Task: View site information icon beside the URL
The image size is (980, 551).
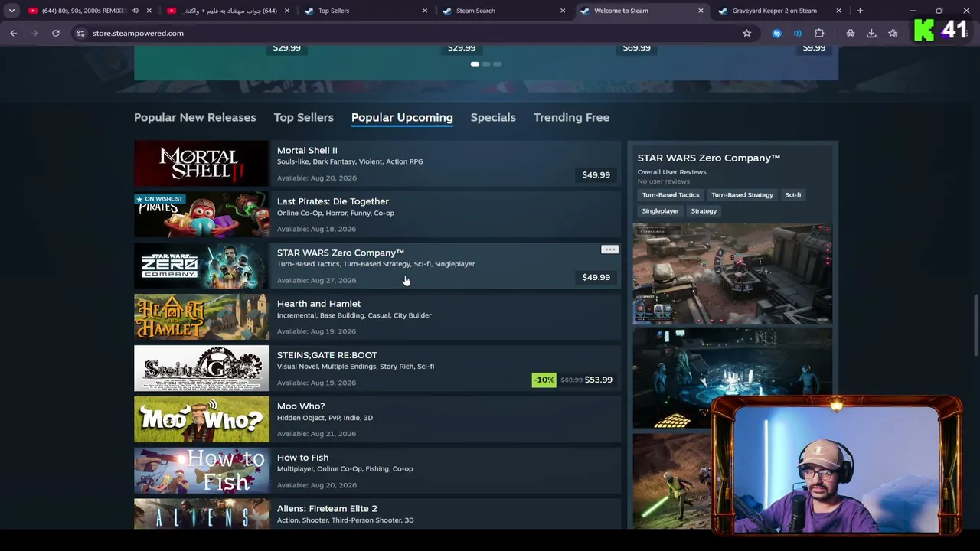Action: click(80, 33)
